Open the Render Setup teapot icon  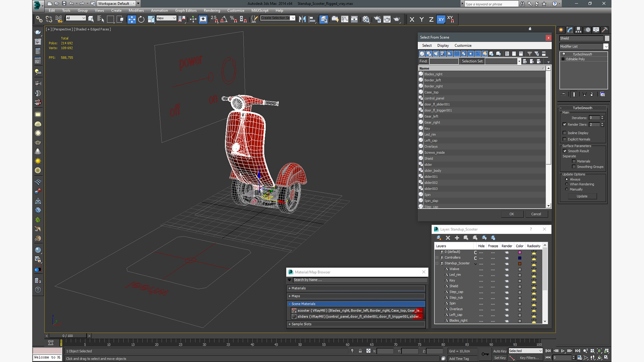[x=377, y=19]
